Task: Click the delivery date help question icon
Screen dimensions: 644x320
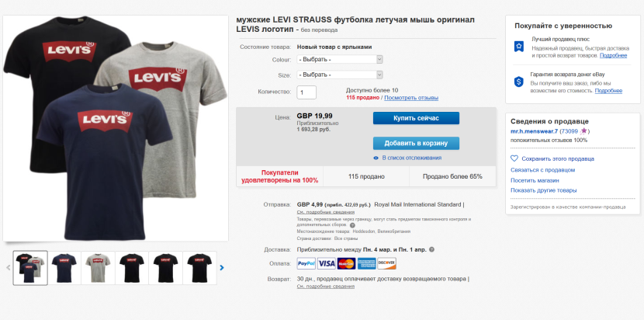Action: coord(431,249)
